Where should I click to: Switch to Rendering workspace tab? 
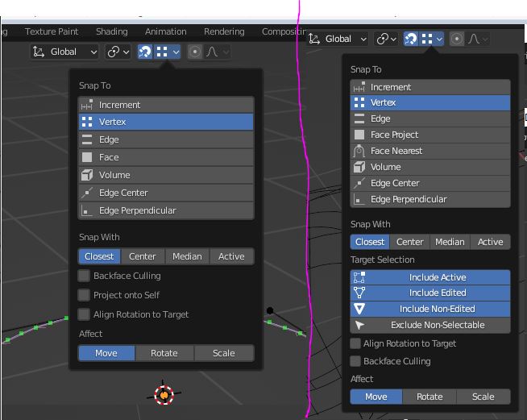tap(224, 31)
